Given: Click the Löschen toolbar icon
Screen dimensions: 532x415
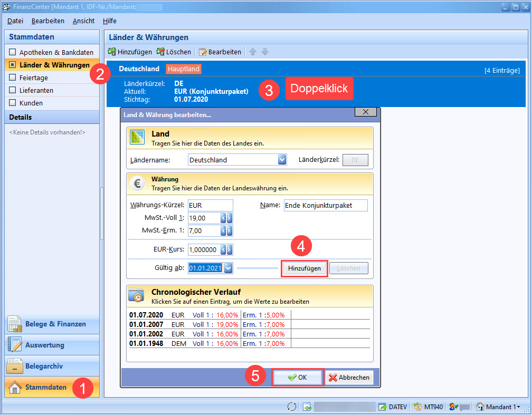Looking at the screenshot, I should [x=160, y=52].
